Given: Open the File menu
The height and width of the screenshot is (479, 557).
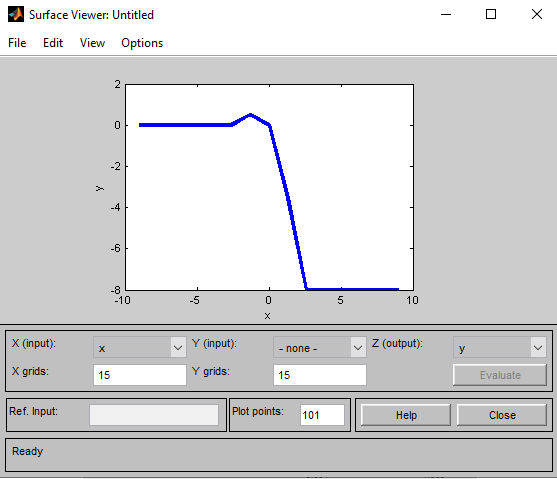Looking at the screenshot, I should coord(17,43).
